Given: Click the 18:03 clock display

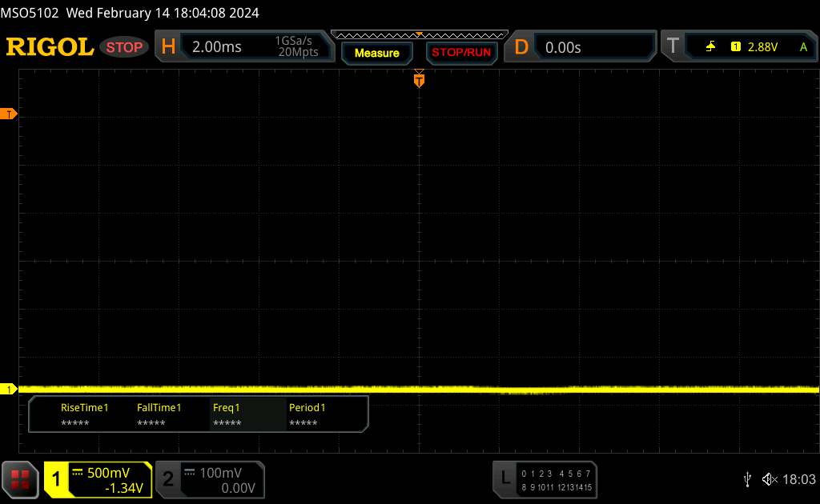Looking at the screenshot, I should 798,479.
